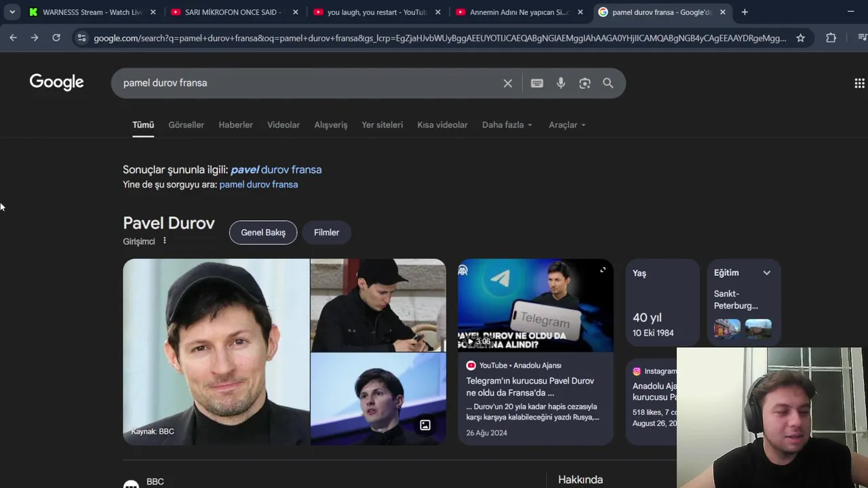Open the Durov photo with blue background

tap(378, 399)
